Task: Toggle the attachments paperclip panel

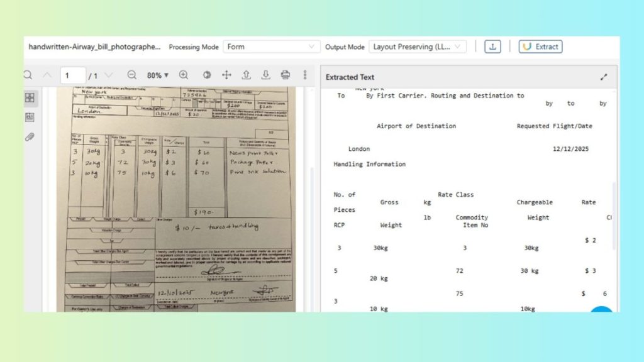Action: [x=30, y=137]
